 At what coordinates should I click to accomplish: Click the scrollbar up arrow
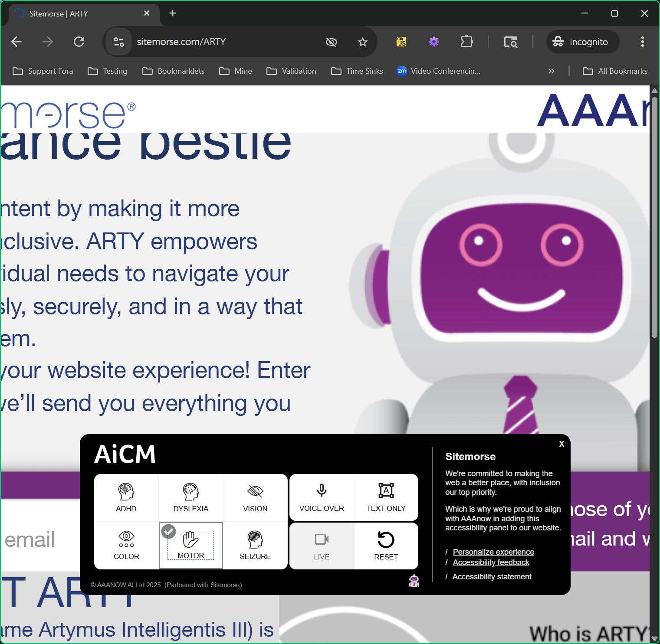coord(654,91)
